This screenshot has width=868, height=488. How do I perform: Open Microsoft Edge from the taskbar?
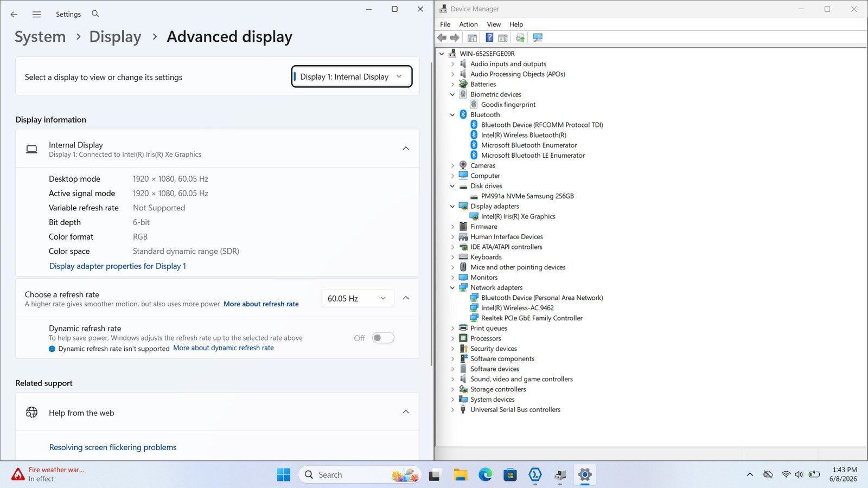[x=486, y=475]
